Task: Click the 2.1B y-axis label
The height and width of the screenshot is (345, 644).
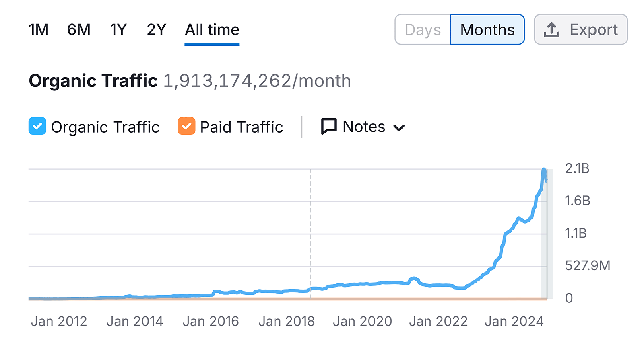Action: (577, 168)
